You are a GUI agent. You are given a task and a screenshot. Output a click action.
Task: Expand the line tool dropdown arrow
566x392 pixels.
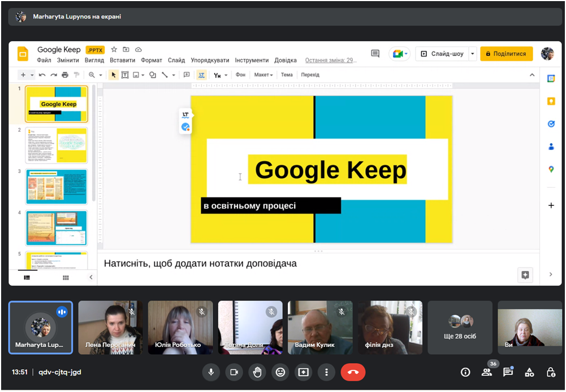point(174,75)
